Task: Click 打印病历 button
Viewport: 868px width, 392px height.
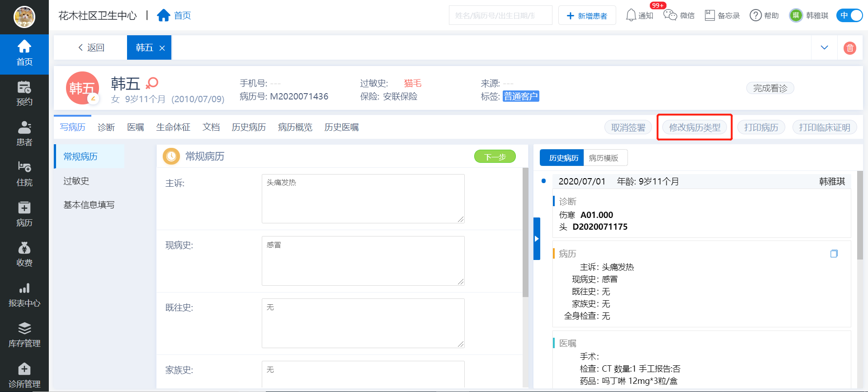Action: (x=761, y=128)
